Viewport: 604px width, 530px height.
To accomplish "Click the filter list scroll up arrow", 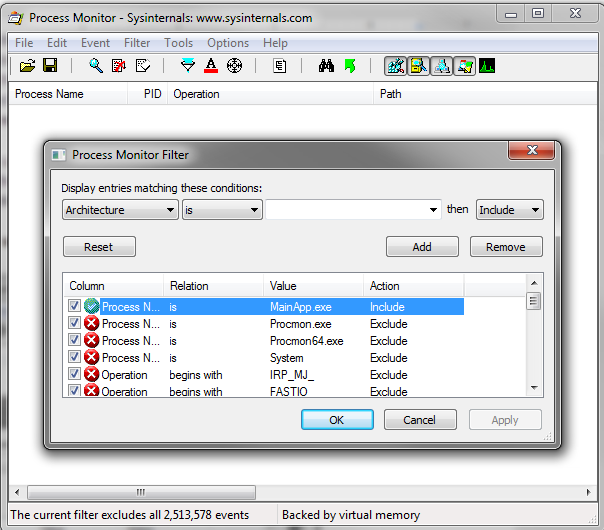I will point(534,283).
